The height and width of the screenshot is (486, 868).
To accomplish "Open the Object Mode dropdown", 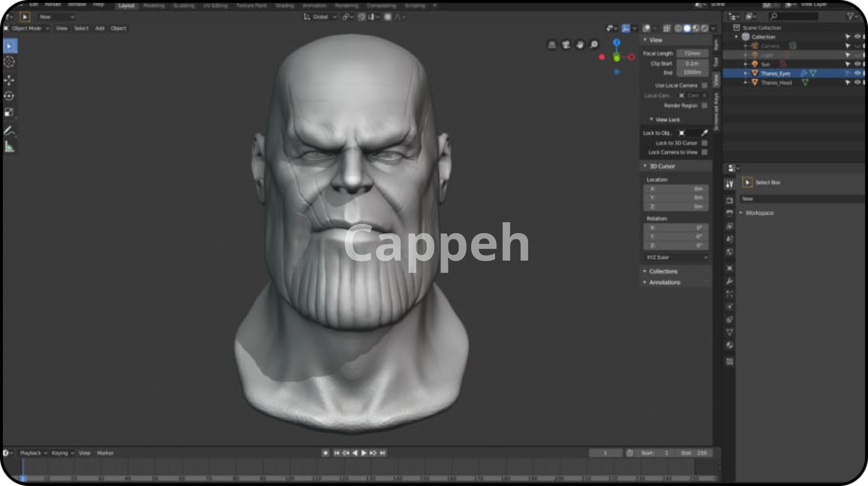I will point(27,28).
